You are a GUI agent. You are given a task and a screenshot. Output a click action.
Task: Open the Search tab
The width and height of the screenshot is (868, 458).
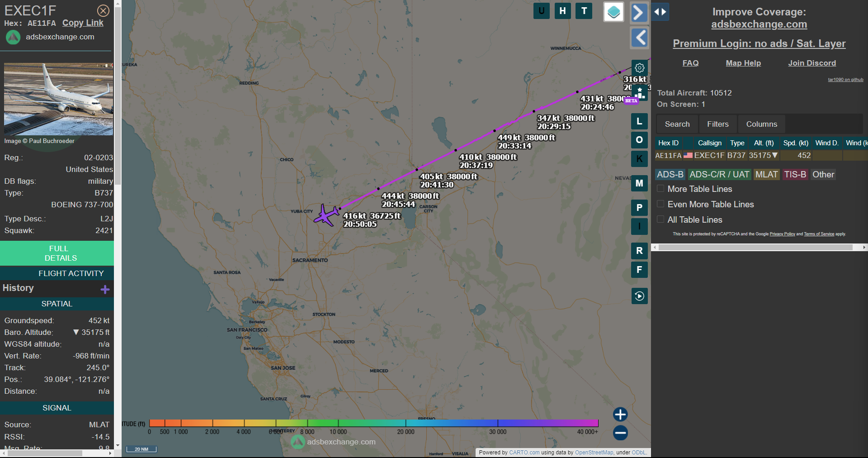(x=677, y=124)
